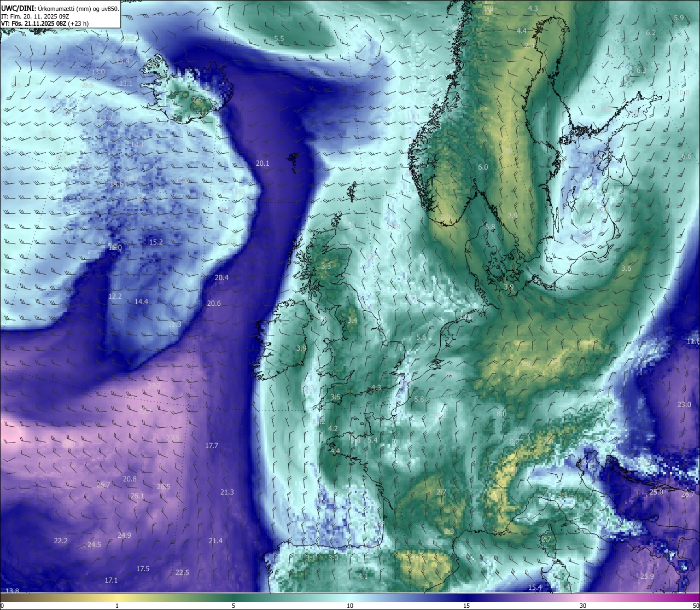The height and width of the screenshot is (610, 700).
Task: Click the 3.6 value over the Baltics
Action: click(626, 268)
